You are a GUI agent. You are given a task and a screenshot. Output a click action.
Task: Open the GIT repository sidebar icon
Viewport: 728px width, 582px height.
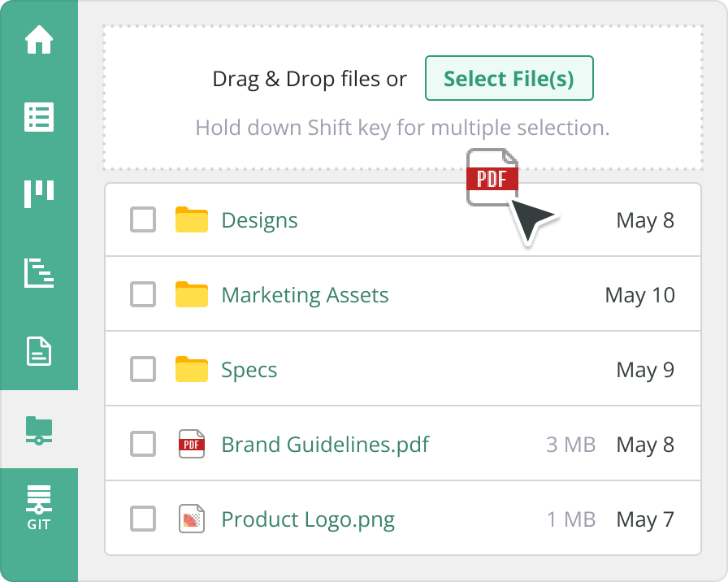(39, 507)
